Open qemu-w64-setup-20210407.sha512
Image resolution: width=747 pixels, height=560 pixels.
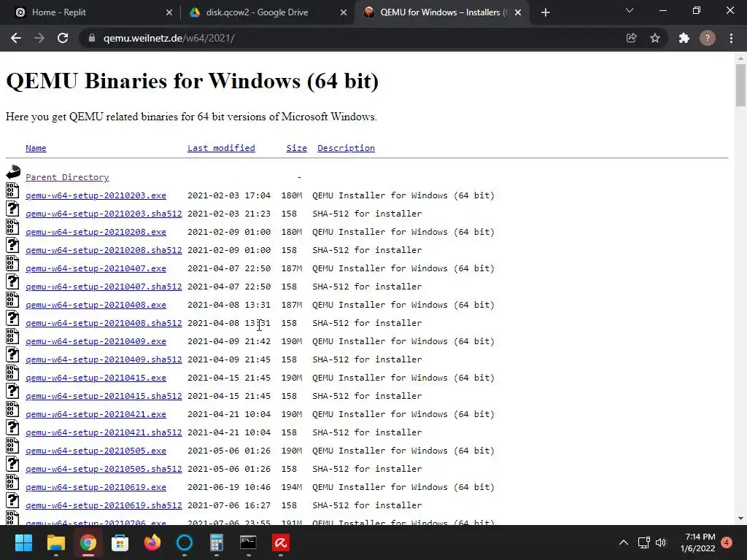click(104, 287)
